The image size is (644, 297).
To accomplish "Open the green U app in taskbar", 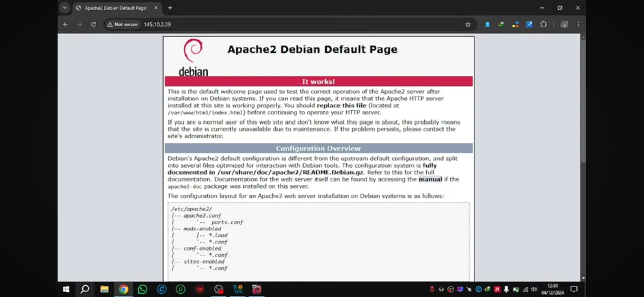I will [181, 289].
